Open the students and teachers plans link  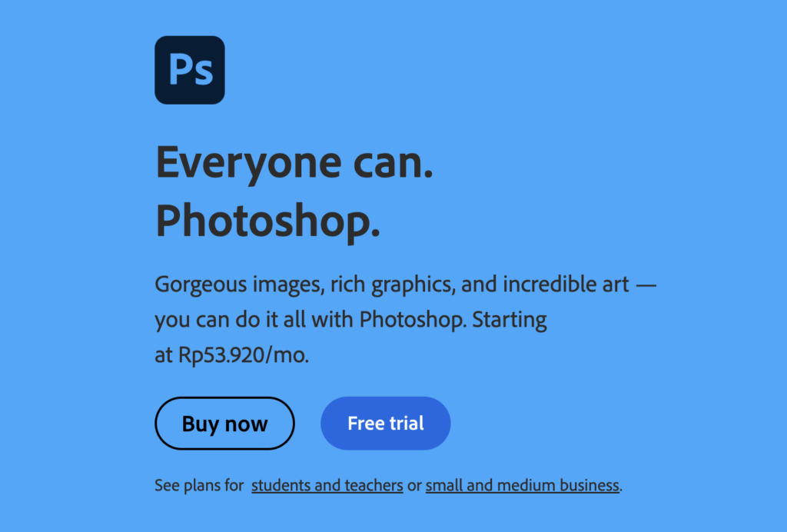[327, 485]
